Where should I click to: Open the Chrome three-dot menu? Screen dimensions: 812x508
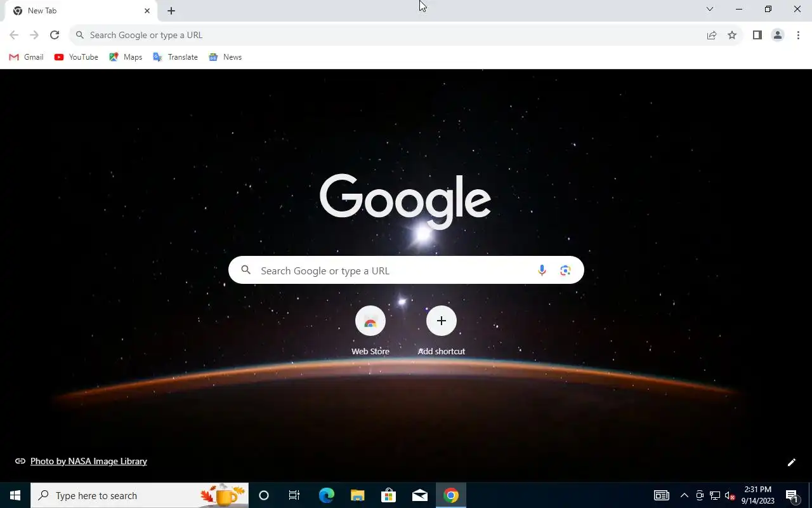pyautogui.click(x=798, y=35)
